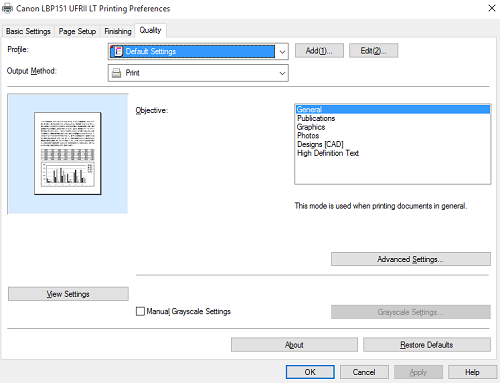Go to the Finishing tab

118,31
